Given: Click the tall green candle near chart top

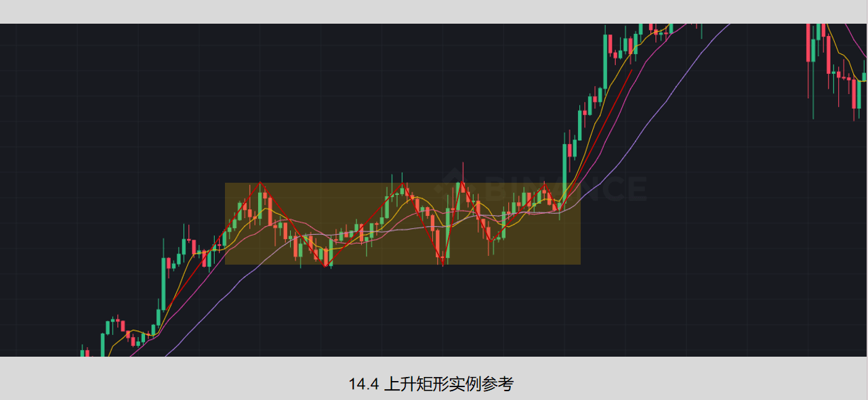Looking at the screenshot, I should point(605,60).
